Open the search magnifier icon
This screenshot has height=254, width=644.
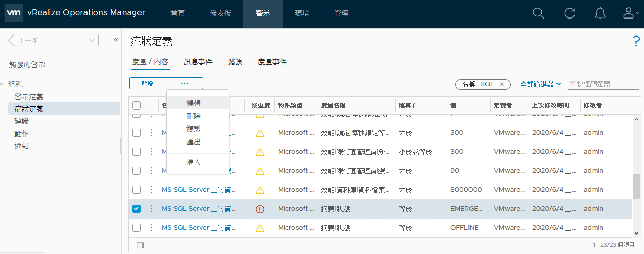coord(538,14)
